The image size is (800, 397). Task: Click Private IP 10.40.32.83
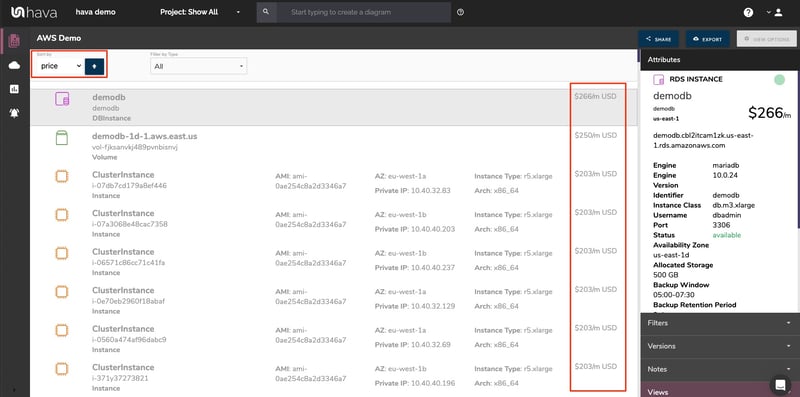pyautogui.click(x=413, y=191)
